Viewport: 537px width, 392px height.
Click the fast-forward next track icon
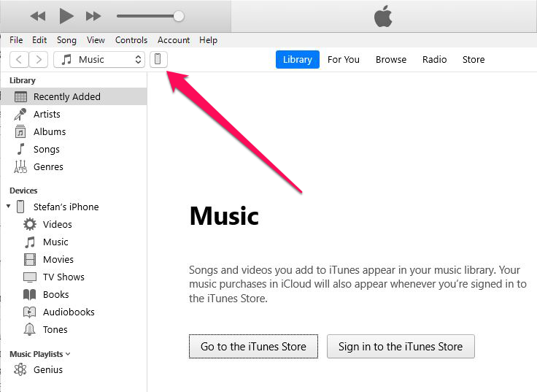[x=93, y=16]
